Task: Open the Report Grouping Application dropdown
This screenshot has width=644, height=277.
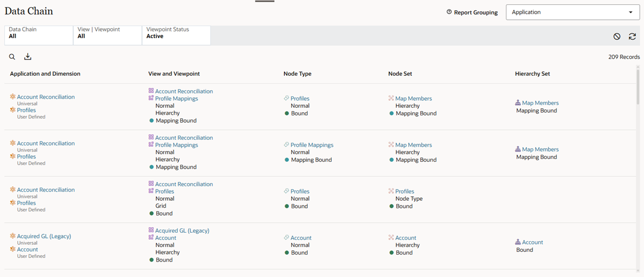Action: click(573, 12)
